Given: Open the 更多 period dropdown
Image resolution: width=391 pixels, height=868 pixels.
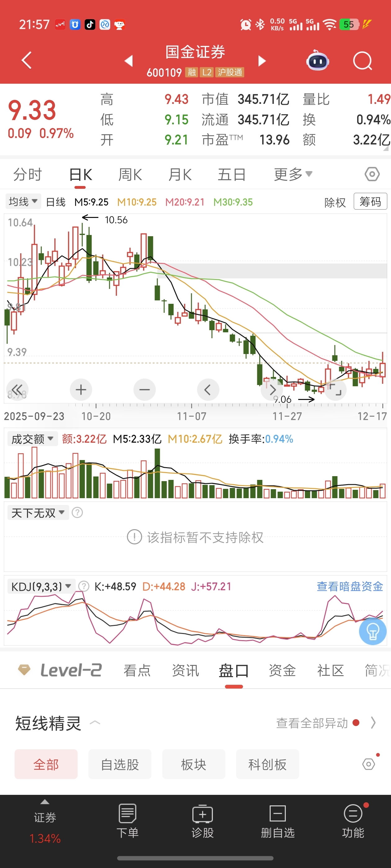Looking at the screenshot, I should point(293,174).
